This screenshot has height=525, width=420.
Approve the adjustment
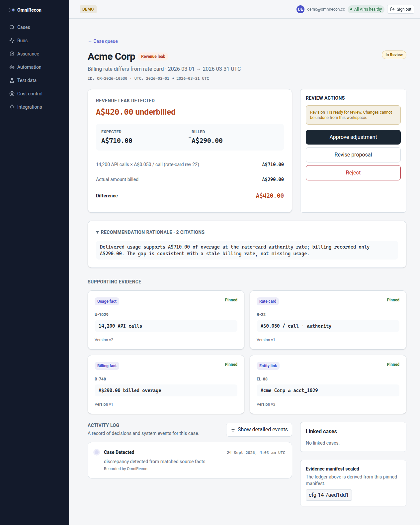(x=353, y=137)
